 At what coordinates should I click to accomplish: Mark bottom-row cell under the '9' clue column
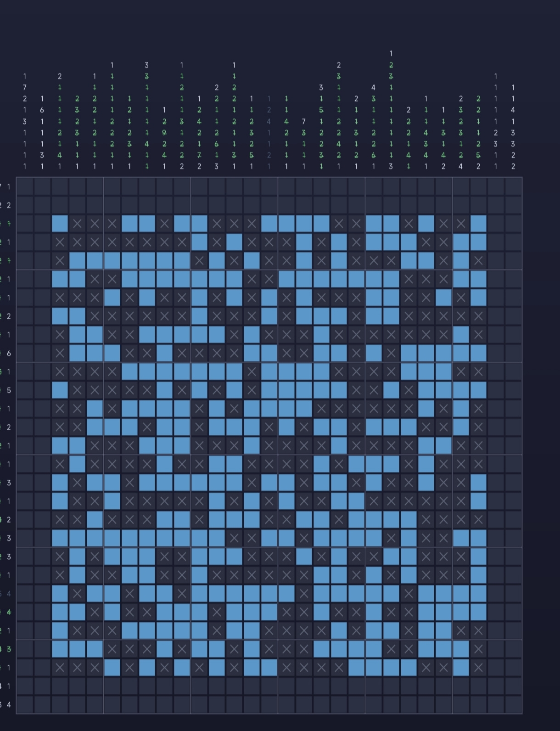164,704
